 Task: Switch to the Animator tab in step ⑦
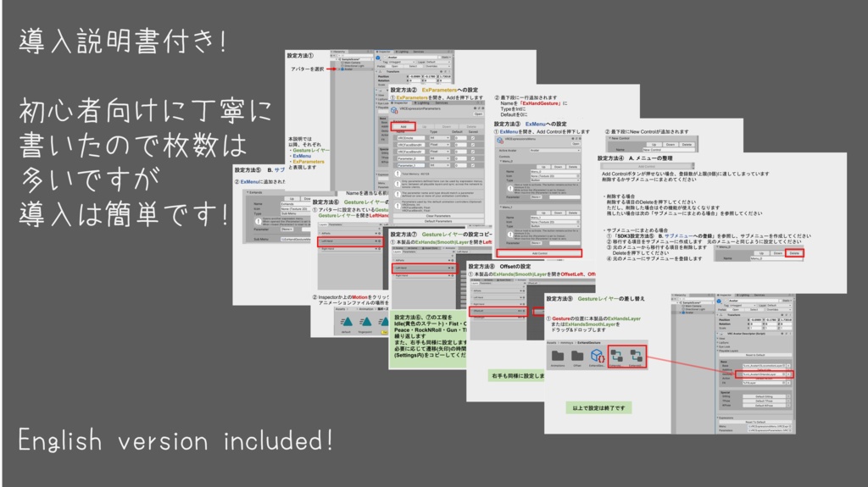point(449,248)
